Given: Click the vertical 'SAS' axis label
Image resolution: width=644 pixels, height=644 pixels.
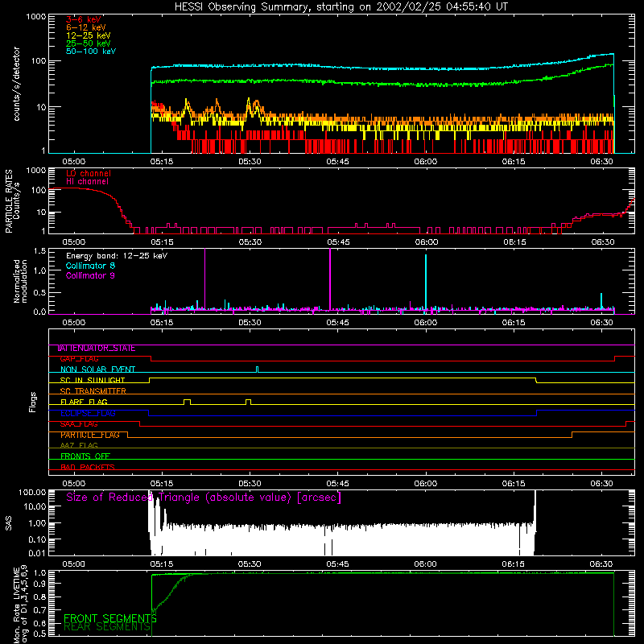Looking at the screenshot, I should pos(8,523).
